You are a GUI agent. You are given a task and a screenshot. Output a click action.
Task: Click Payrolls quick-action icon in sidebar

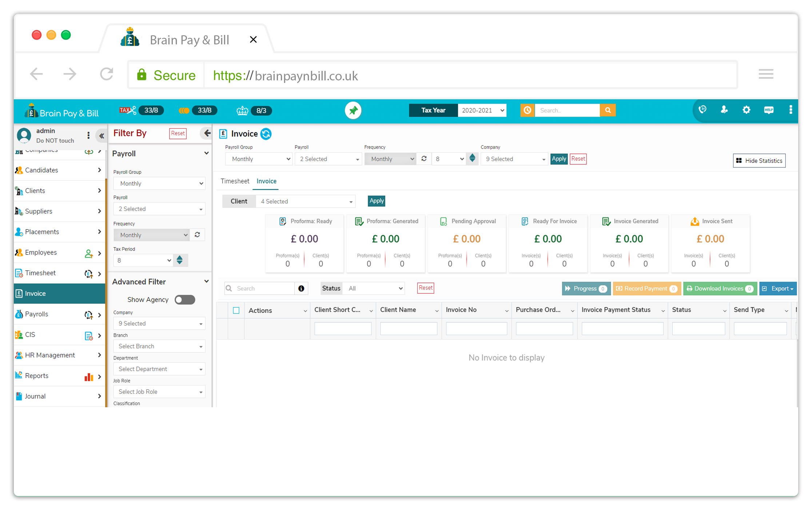88,315
